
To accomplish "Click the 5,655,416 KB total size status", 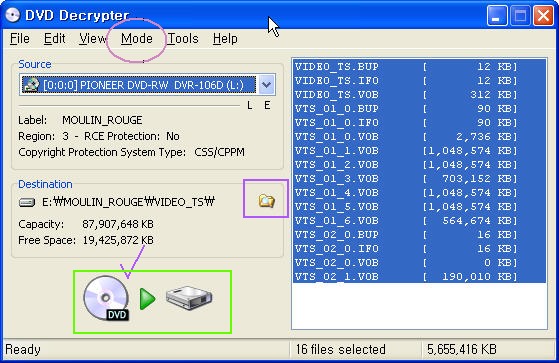I will point(462,349).
